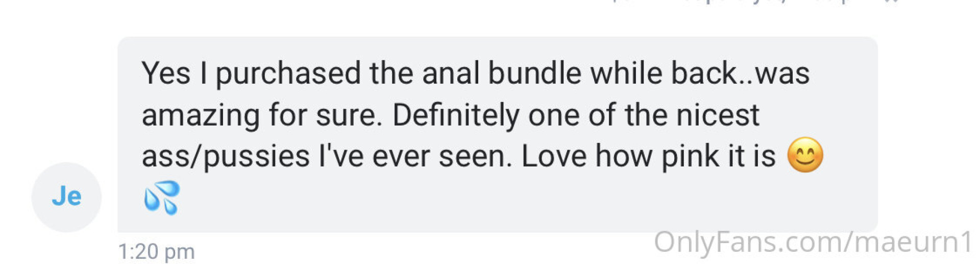Click the word "Love" in the message

(x=554, y=156)
